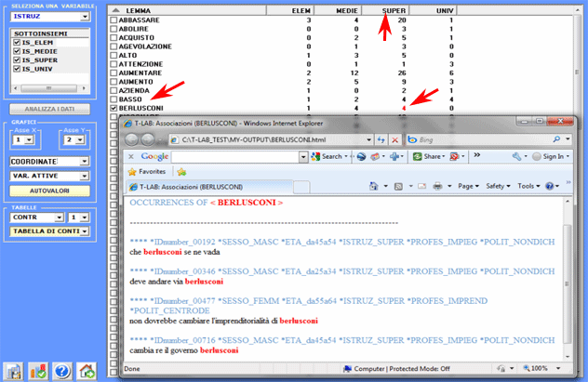Viewport: 588px width, 382px height.
Task: Click the SUPER column header
Action: tap(385, 11)
